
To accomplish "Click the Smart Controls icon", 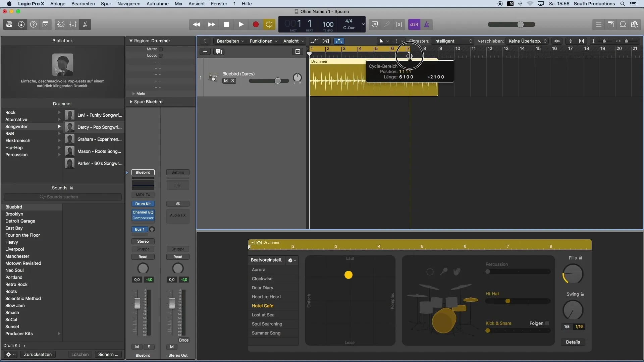I will (x=60, y=24).
